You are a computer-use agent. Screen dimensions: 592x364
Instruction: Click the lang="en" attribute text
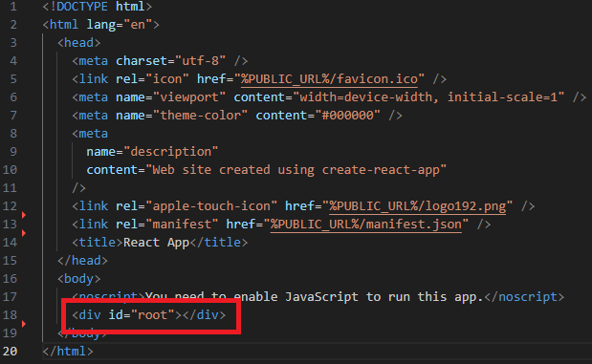(x=120, y=25)
